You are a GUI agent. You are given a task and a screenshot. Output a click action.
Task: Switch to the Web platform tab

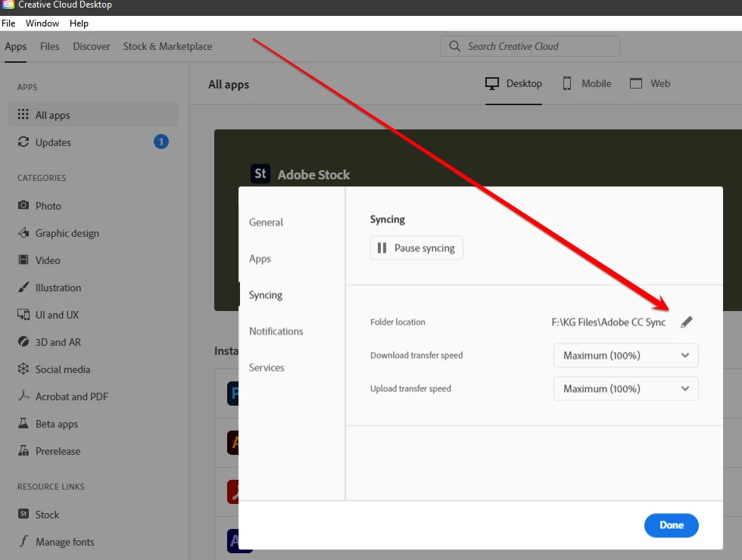650,84
